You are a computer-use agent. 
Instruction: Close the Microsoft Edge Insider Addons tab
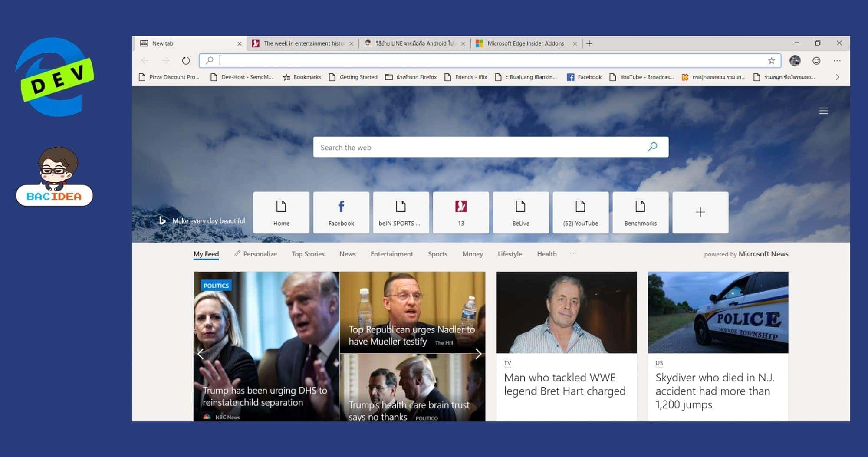click(575, 43)
